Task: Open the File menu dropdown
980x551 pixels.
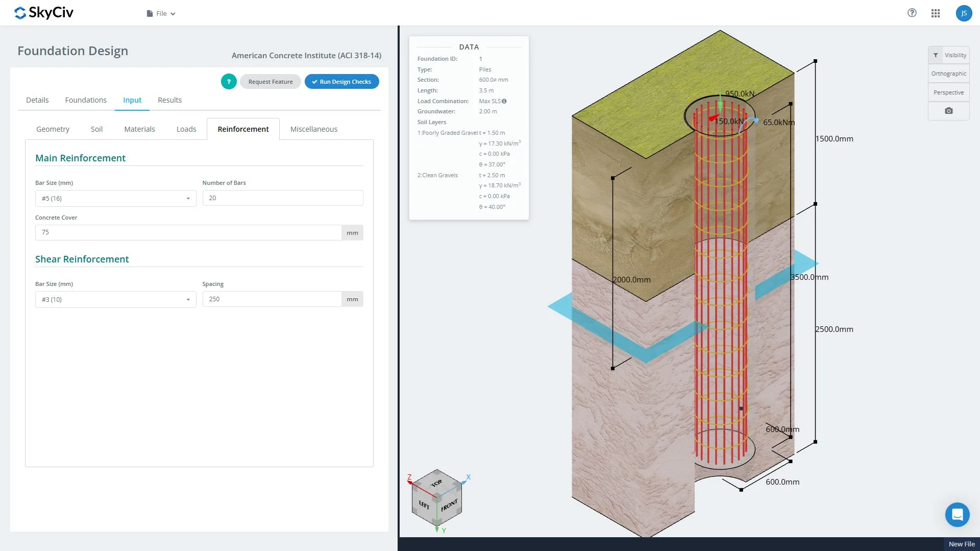Action: click(161, 14)
